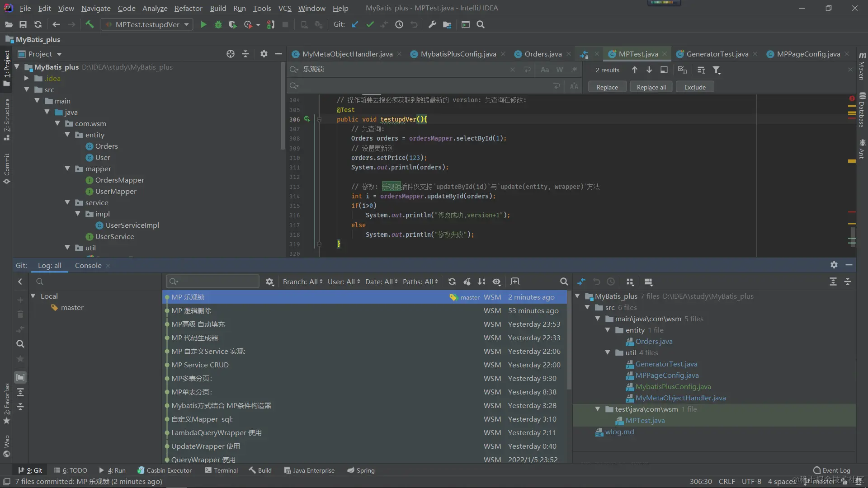Viewport: 868px width, 488px height.
Task: Locate opened file in Project tree
Action: (x=231, y=54)
